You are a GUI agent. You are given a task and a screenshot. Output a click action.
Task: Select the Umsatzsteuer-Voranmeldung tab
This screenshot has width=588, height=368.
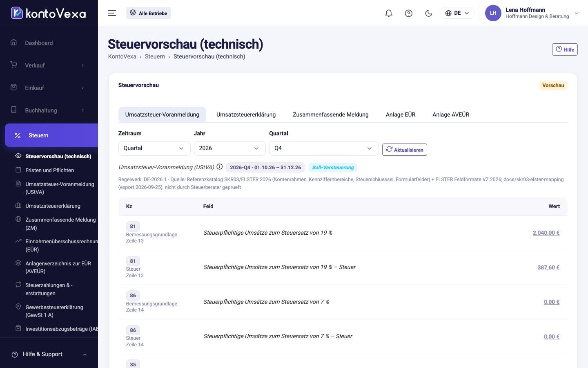coord(162,114)
